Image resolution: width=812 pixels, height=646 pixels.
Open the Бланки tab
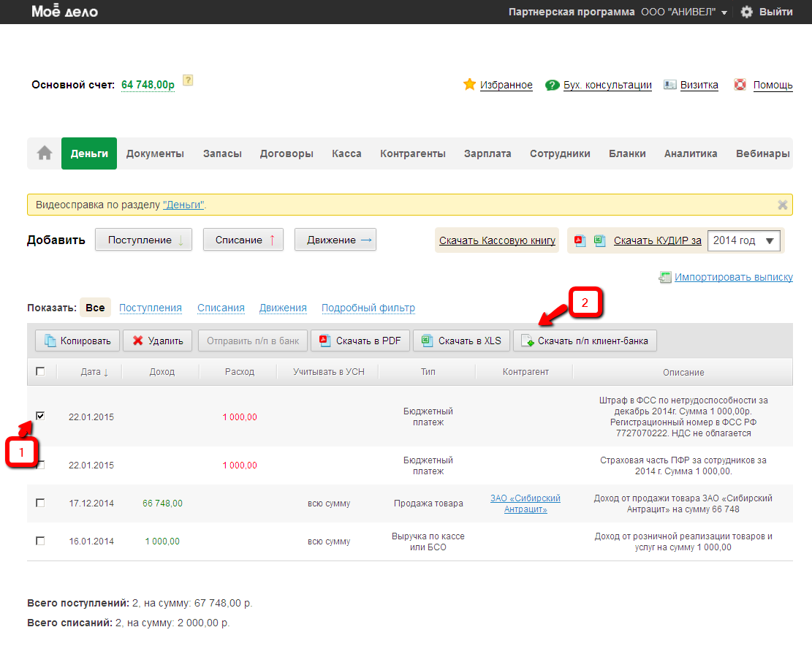(x=627, y=153)
